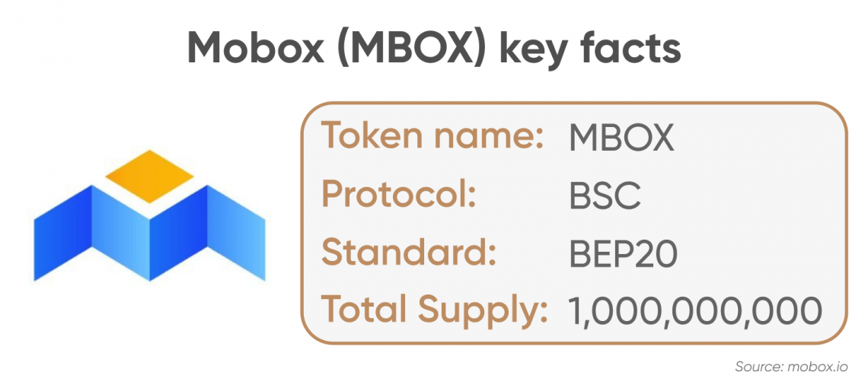Click the "Protocol:" label

[x=399, y=194]
